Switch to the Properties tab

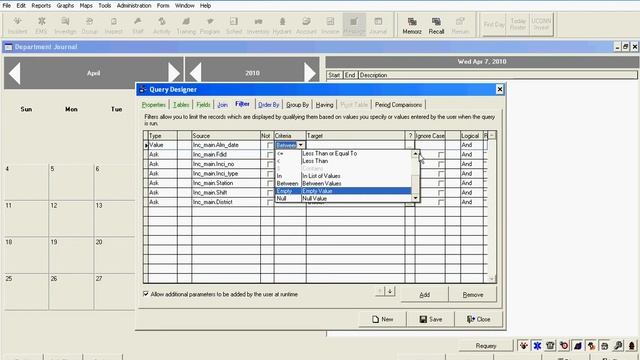153,105
